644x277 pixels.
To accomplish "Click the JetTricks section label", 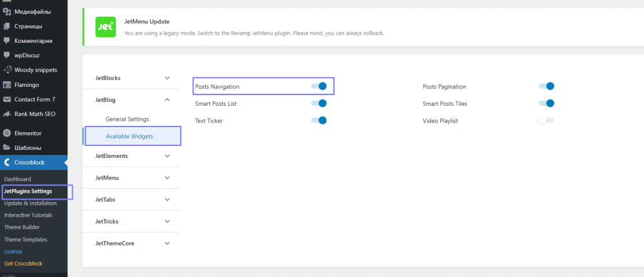I will coord(107,221).
